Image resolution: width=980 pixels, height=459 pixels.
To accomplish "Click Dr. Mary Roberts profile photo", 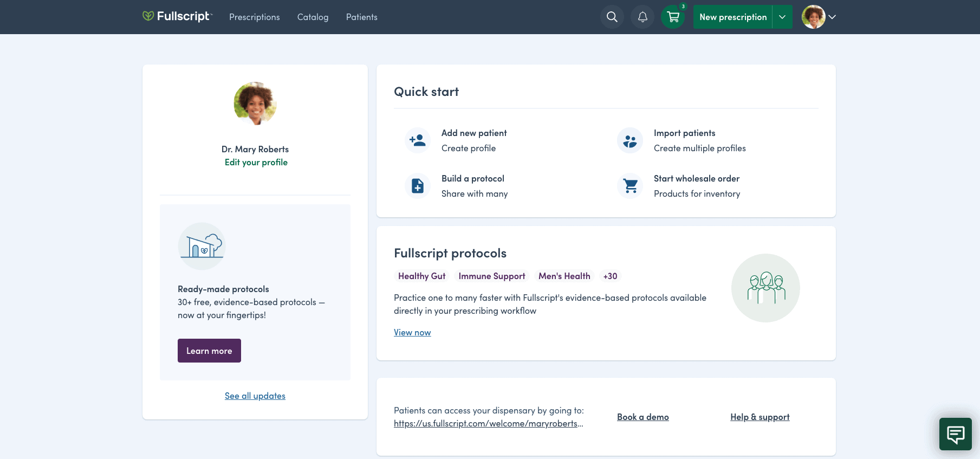I will [x=255, y=104].
